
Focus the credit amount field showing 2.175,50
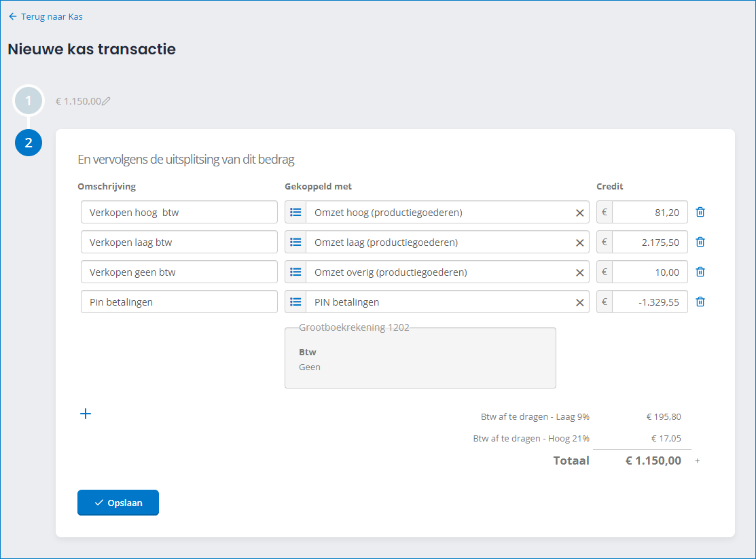point(649,242)
